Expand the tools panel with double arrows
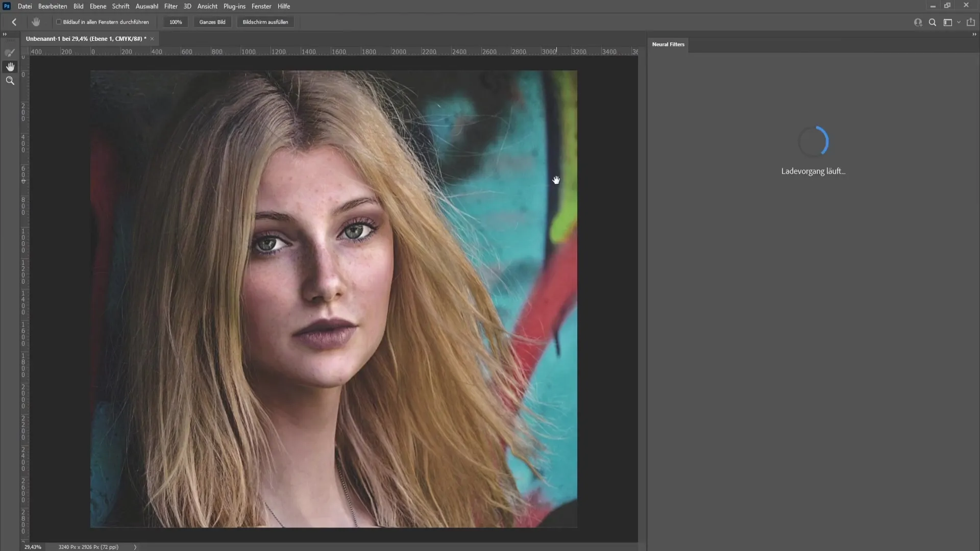The width and height of the screenshot is (980, 551). 5,34
